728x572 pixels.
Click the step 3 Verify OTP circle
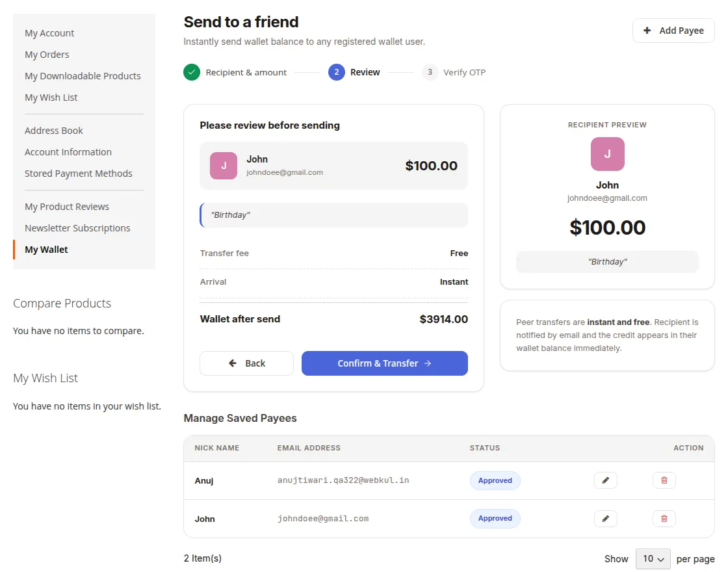tap(430, 72)
